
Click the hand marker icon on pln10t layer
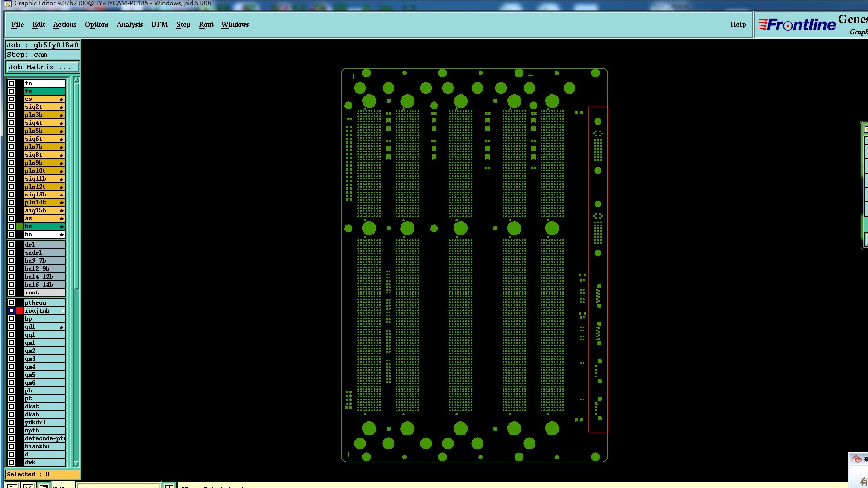[x=62, y=171]
